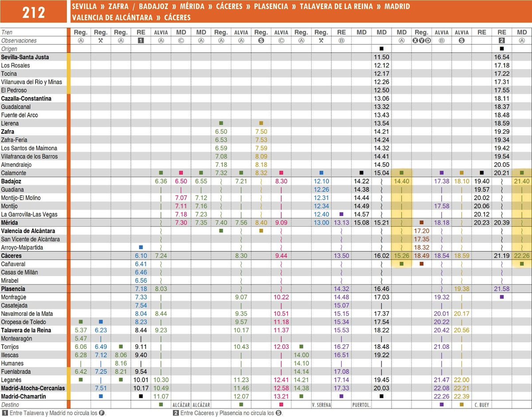The width and height of the screenshot is (532, 417).
Task: Click the Tren row label
Action: pos(7,32)
